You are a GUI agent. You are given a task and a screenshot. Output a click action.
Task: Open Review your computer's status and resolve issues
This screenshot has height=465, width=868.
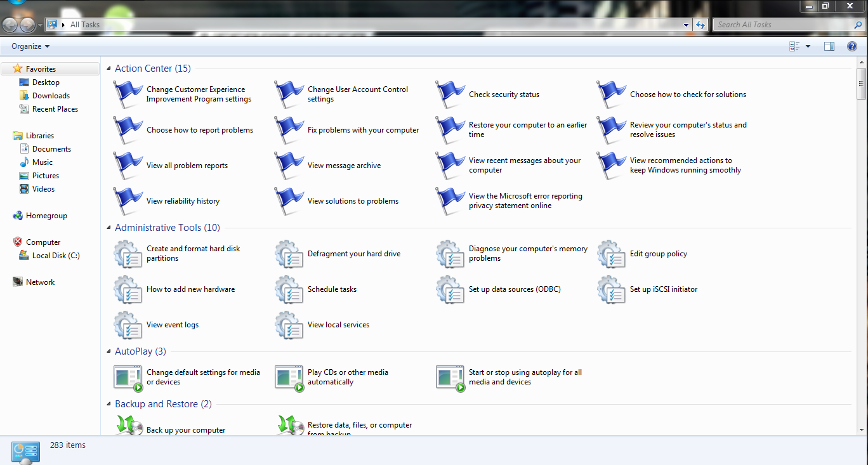[x=688, y=130]
